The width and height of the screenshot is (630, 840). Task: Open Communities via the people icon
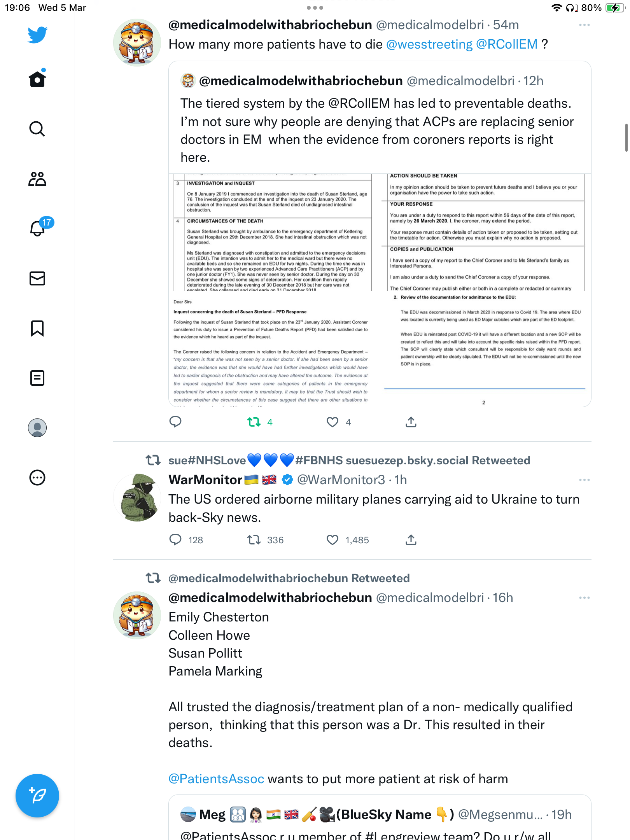[x=37, y=179]
